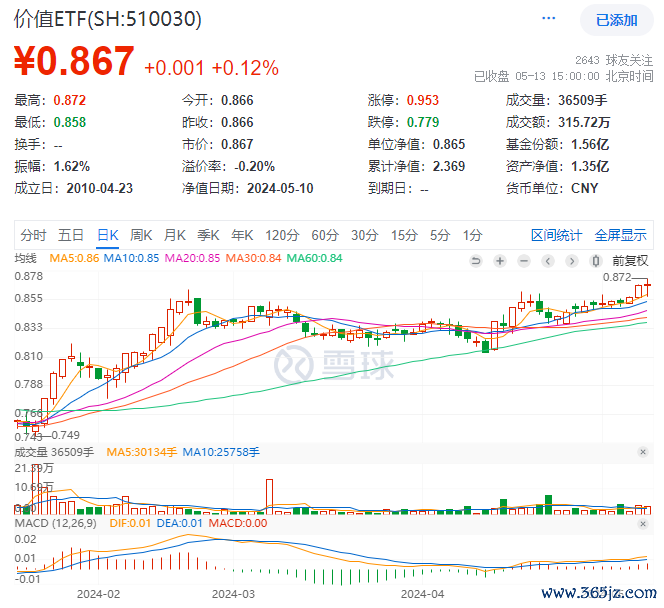Click the 价值ETF(SH:510030) title
This screenshot has height=608, width=664.
(108, 19)
